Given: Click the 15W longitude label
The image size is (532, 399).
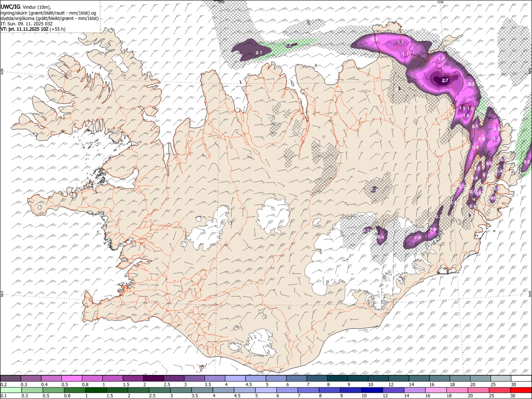Looking at the screenshot, I should [440, 2].
